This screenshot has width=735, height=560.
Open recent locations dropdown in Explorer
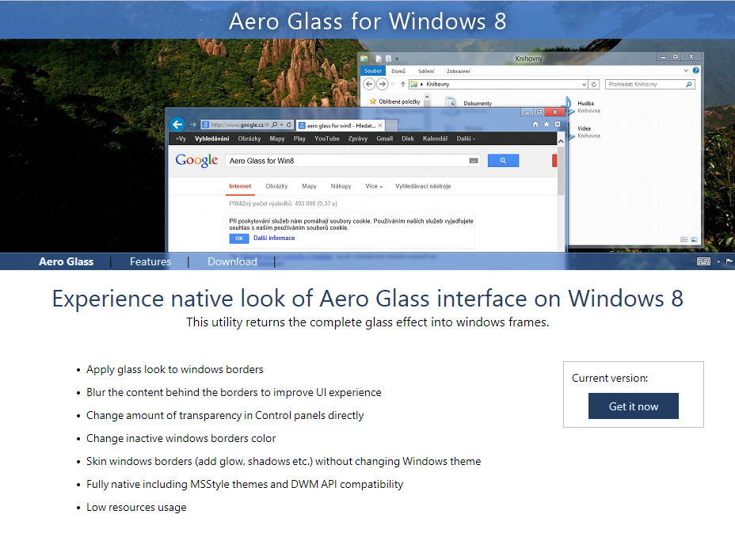tap(394, 84)
